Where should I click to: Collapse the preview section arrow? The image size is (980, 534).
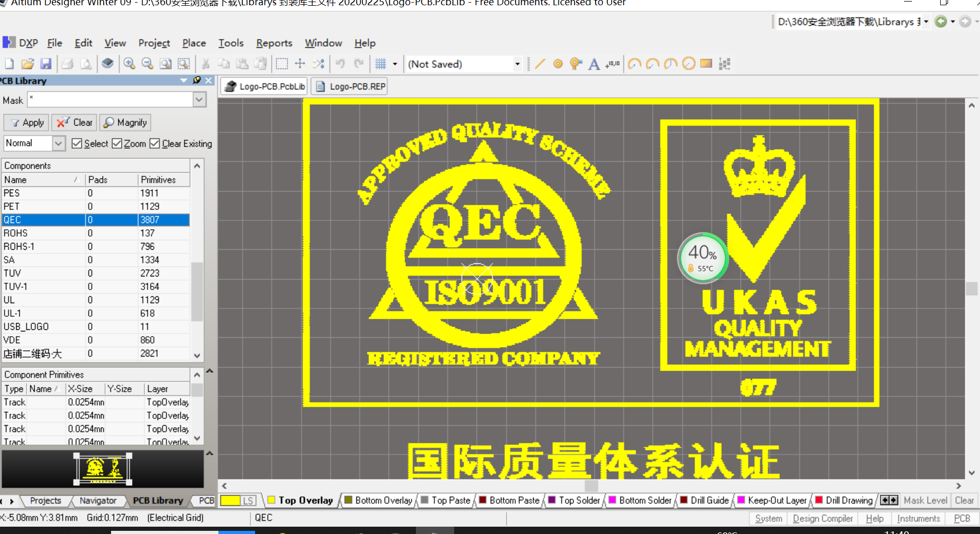210,453
